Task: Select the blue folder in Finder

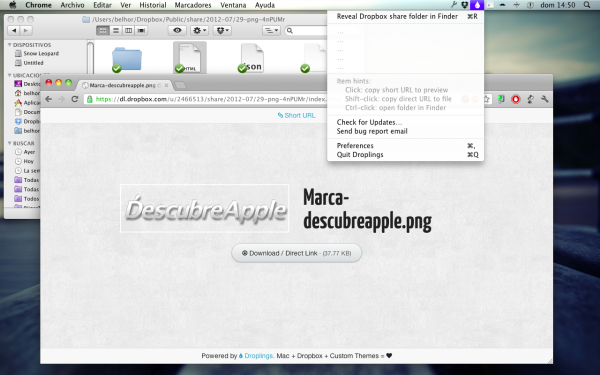Action: click(127, 59)
